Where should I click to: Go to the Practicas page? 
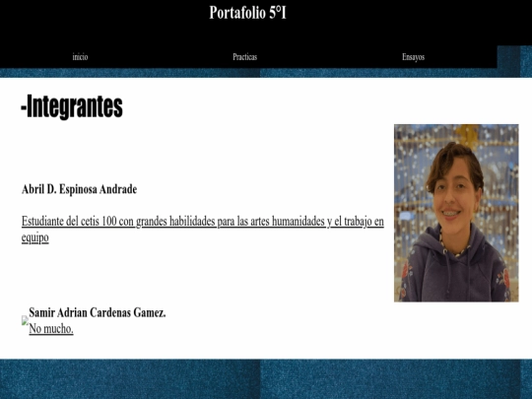click(244, 57)
